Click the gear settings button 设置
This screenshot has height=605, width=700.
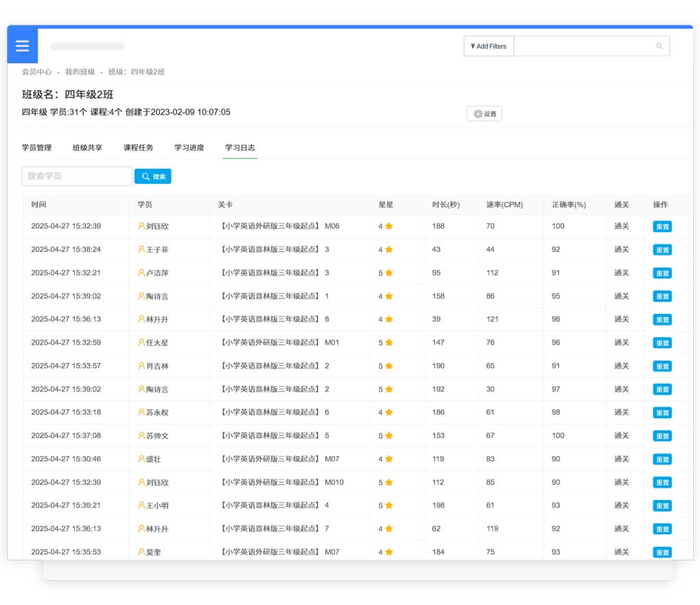click(x=485, y=114)
